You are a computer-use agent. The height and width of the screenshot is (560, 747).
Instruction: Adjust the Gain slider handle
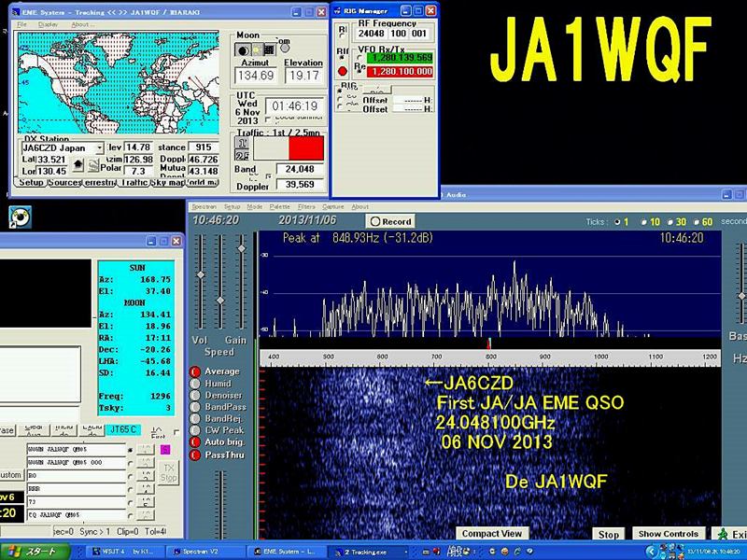[242, 248]
